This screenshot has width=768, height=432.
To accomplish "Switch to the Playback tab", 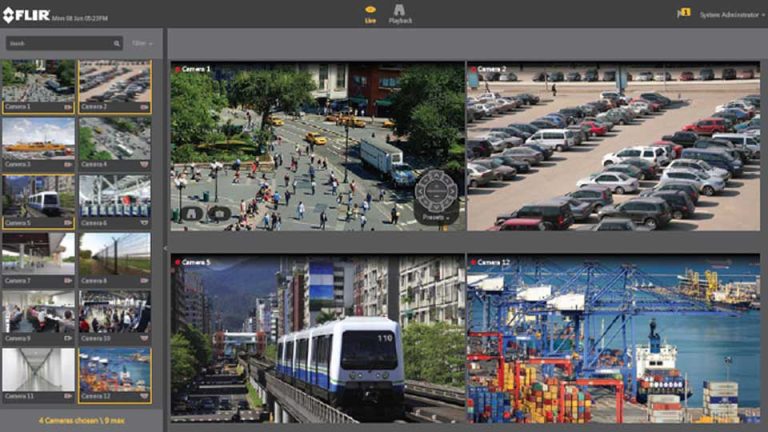I will click(x=398, y=13).
